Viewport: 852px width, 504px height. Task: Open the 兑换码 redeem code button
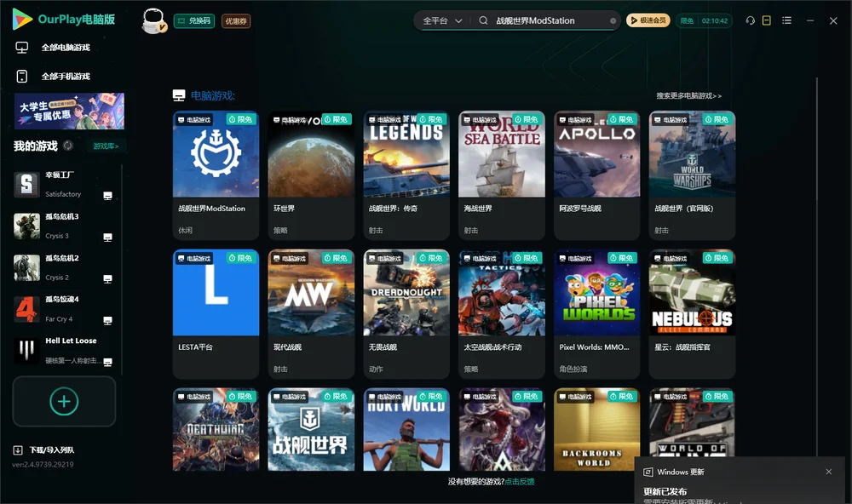click(194, 20)
